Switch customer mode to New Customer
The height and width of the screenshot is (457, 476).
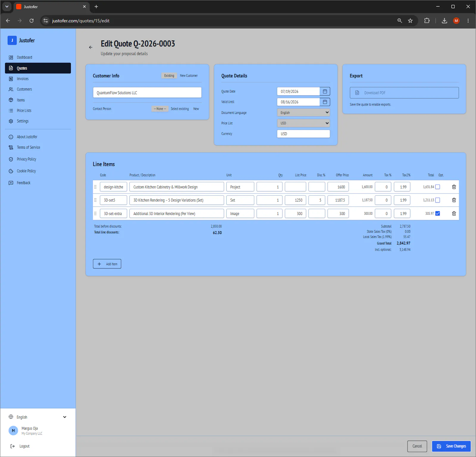pyautogui.click(x=189, y=76)
